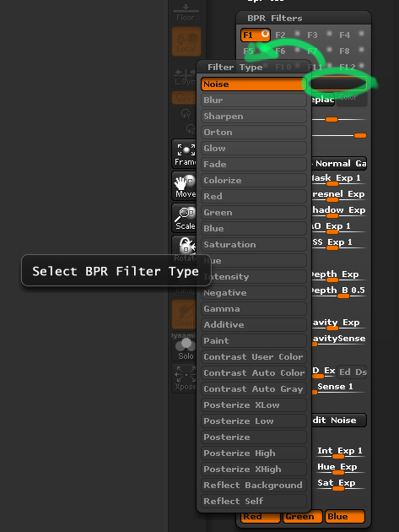Open the filter Color swatch

pyautogui.click(x=351, y=100)
